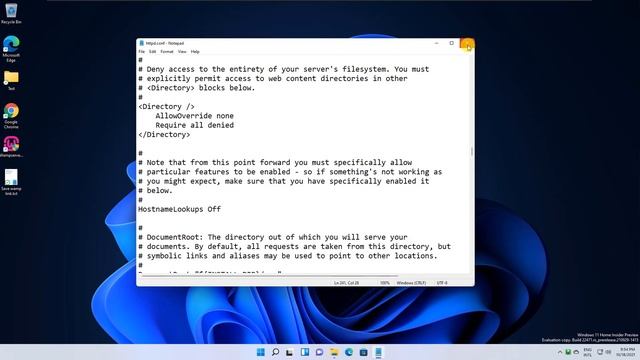The image size is (640, 360).
Task: Open the clock and date flyout
Action: (627, 352)
